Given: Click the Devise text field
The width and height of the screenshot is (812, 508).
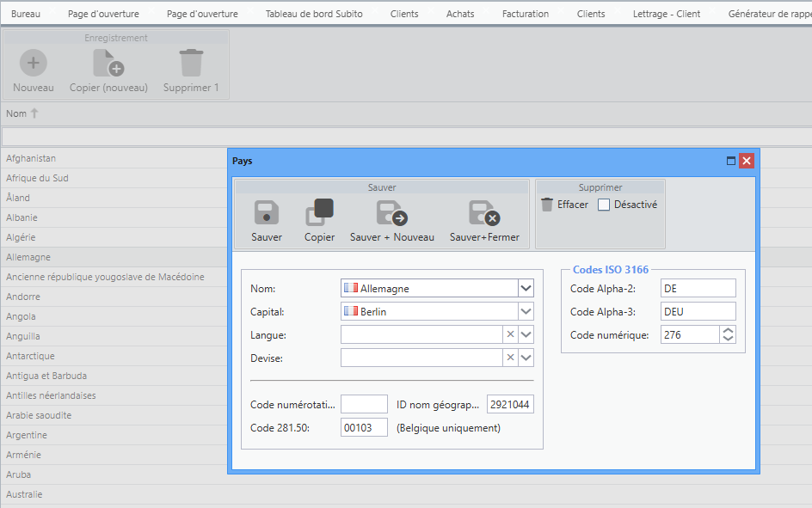Looking at the screenshot, I should tap(421, 358).
